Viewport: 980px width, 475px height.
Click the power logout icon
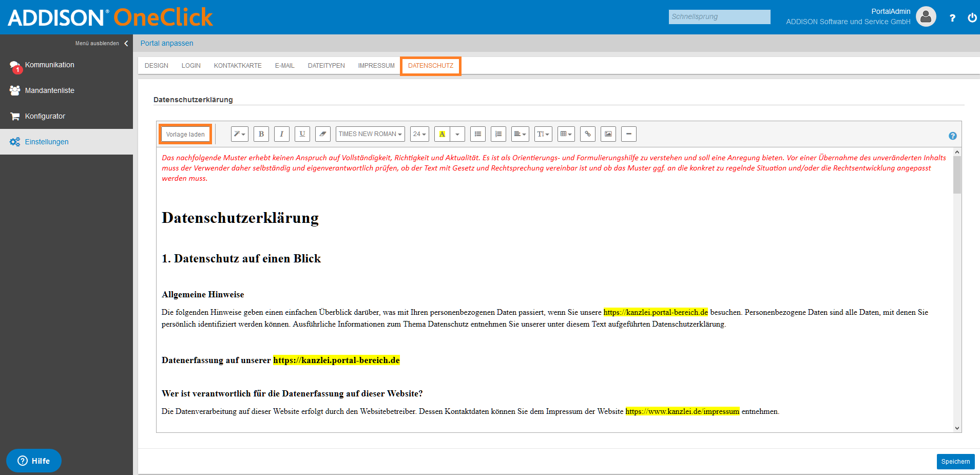click(972, 17)
